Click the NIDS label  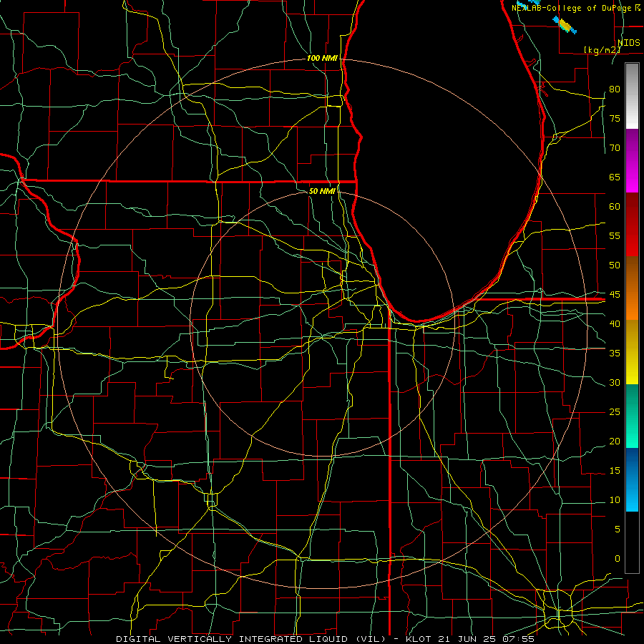pyautogui.click(x=628, y=42)
